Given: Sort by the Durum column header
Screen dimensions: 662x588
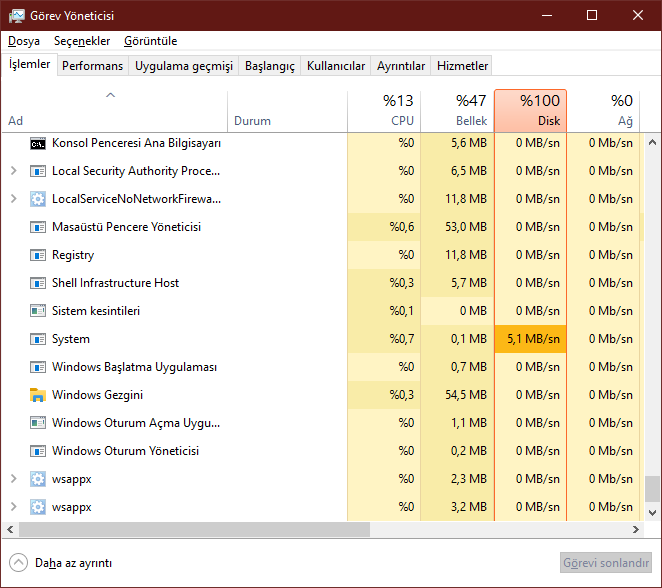Looking at the screenshot, I should [288, 111].
